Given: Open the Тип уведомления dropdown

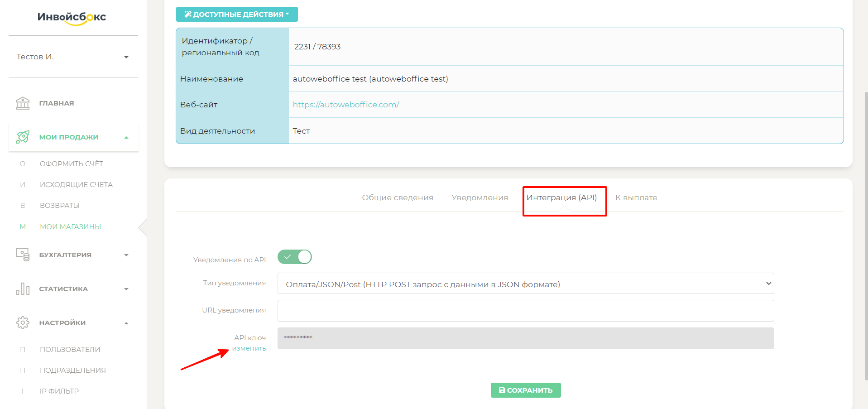Looking at the screenshot, I should click(x=525, y=284).
